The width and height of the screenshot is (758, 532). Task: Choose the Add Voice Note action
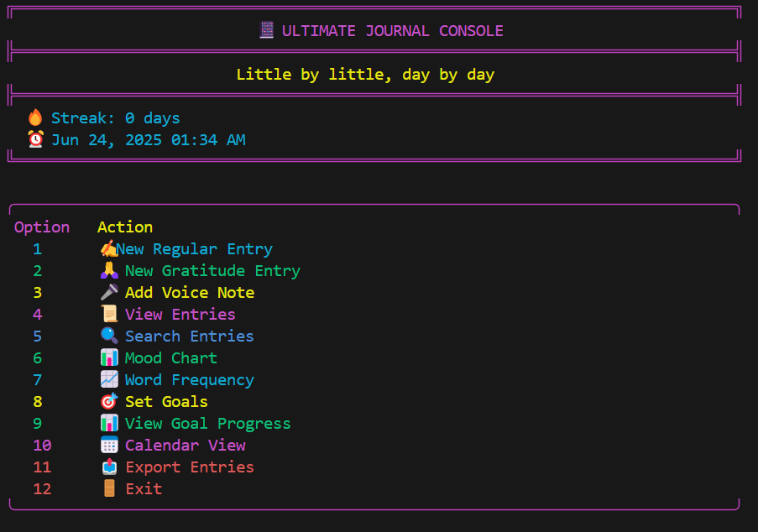[x=190, y=293]
